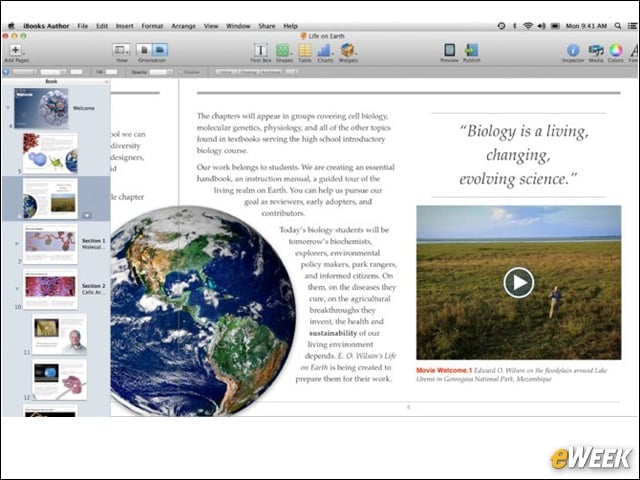Image resolution: width=640 pixels, height=480 pixels.
Task: Click the Wi-Fi status icon
Action: click(x=528, y=26)
